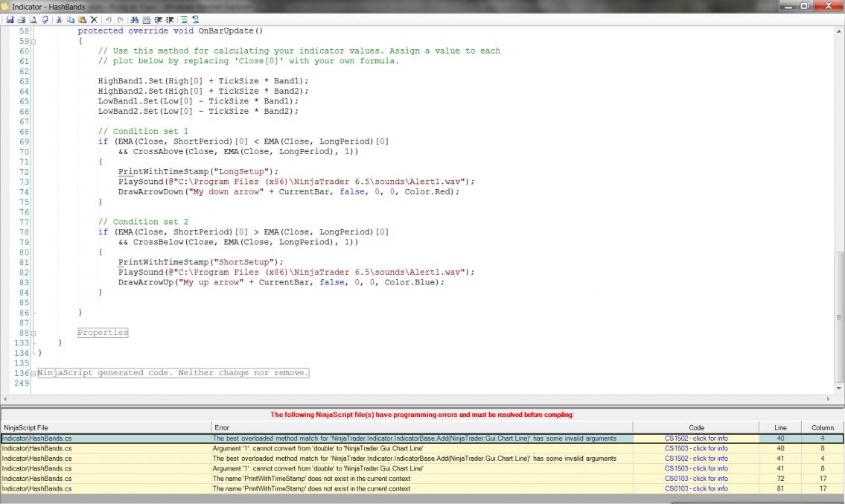Select 'best overloaded method' error on line 41
845x504 pixels.
coord(422,458)
